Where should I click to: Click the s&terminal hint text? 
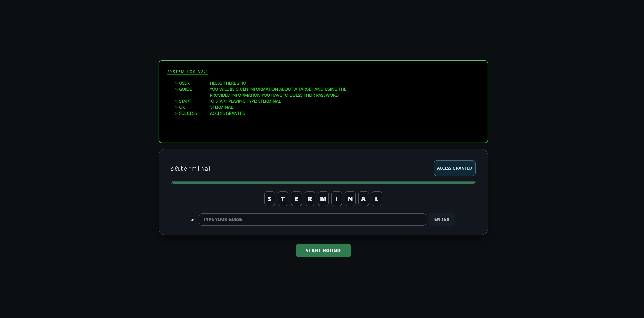191,168
